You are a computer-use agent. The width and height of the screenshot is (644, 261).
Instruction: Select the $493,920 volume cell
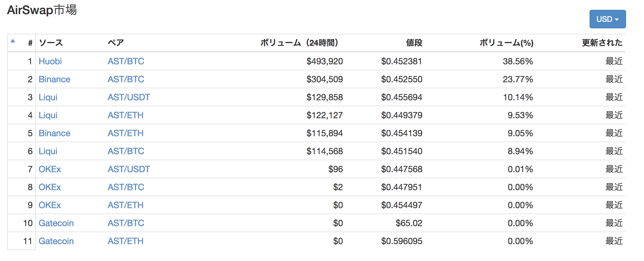324,61
